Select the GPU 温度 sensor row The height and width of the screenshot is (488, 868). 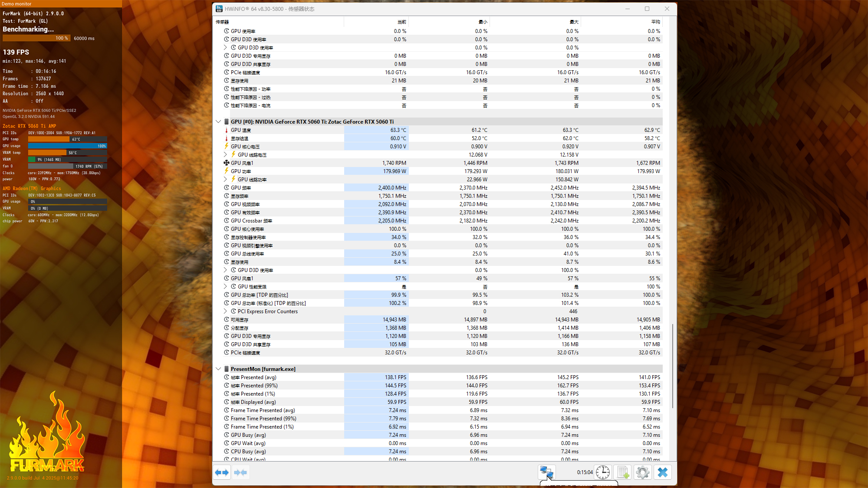(x=241, y=130)
